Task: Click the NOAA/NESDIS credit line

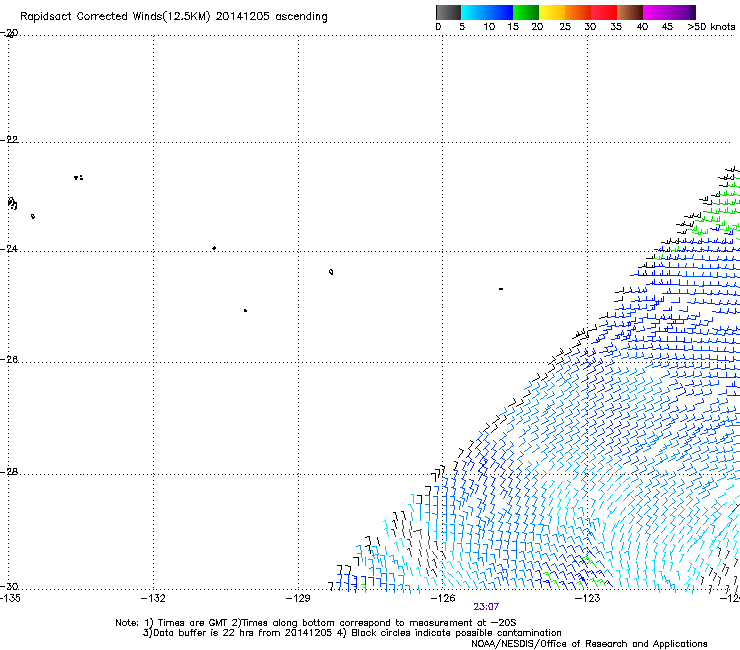Action: click(x=589, y=644)
